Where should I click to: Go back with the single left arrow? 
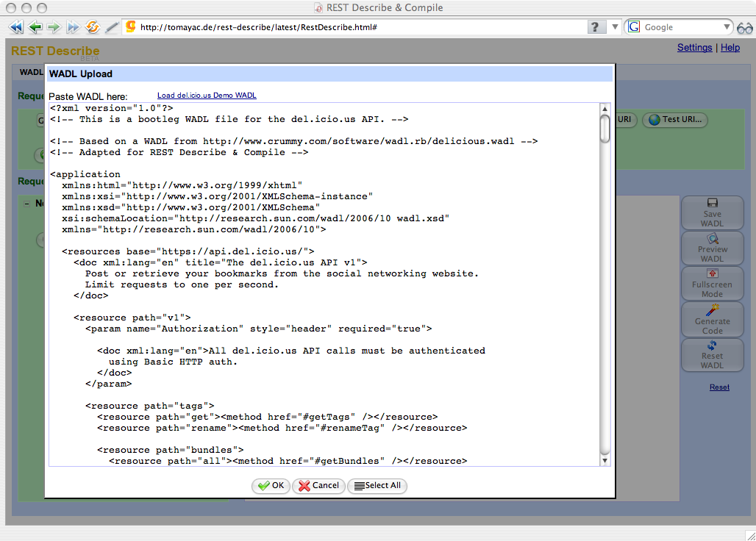click(35, 27)
